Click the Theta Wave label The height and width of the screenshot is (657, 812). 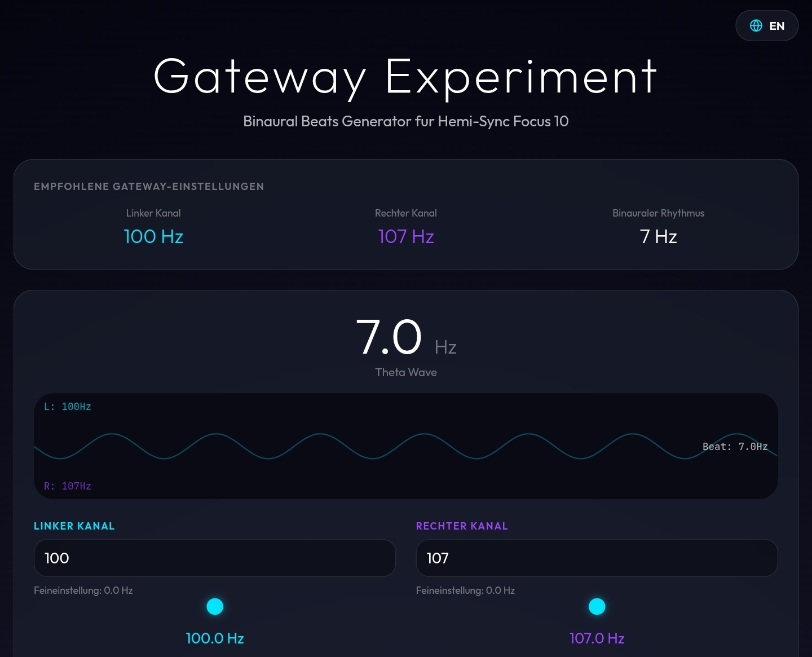point(406,372)
